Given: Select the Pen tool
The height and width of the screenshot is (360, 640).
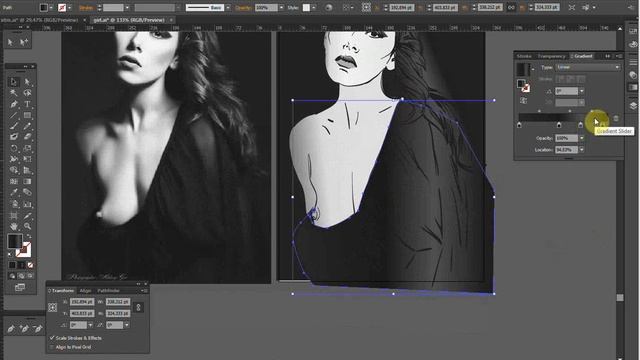Looking at the screenshot, I should (13, 104).
